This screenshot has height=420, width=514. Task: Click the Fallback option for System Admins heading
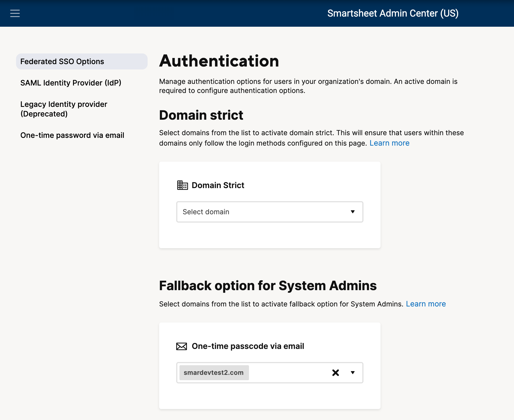tap(268, 286)
